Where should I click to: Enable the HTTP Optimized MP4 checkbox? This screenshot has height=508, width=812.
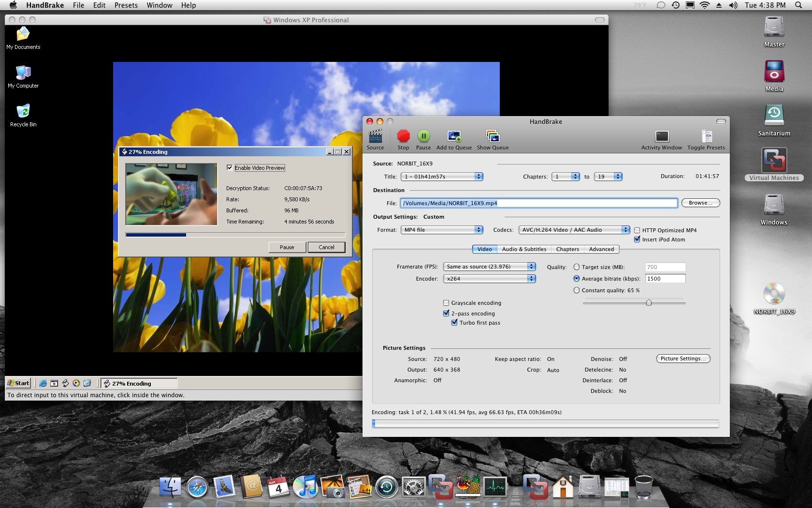pos(637,230)
